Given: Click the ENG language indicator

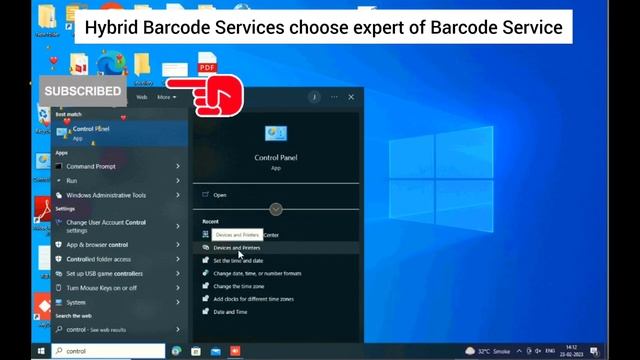Looking at the screenshot, I should [x=550, y=351].
